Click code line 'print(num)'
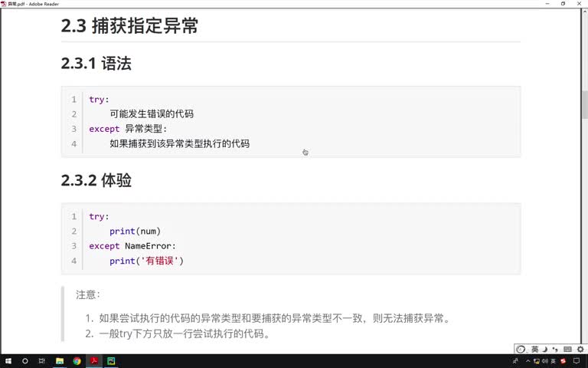 (135, 232)
